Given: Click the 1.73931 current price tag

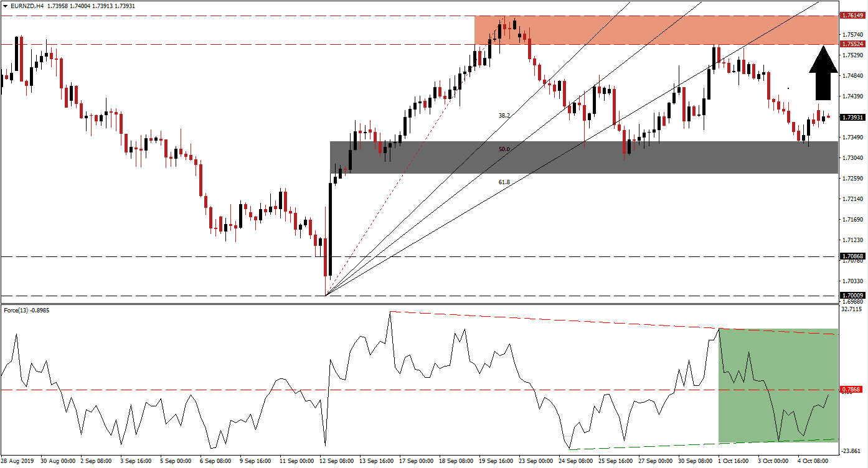Looking at the screenshot, I should 851,116.
